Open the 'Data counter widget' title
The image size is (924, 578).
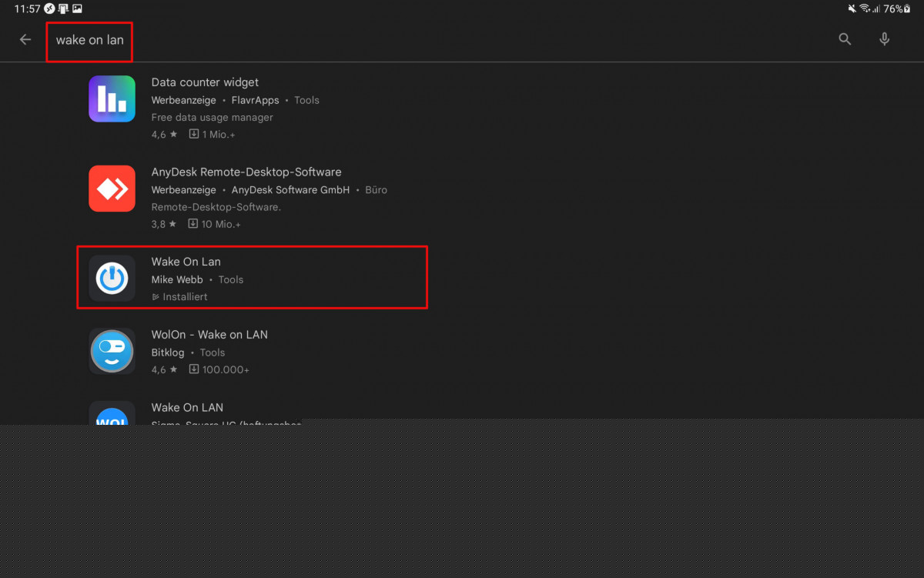(x=205, y=82)
